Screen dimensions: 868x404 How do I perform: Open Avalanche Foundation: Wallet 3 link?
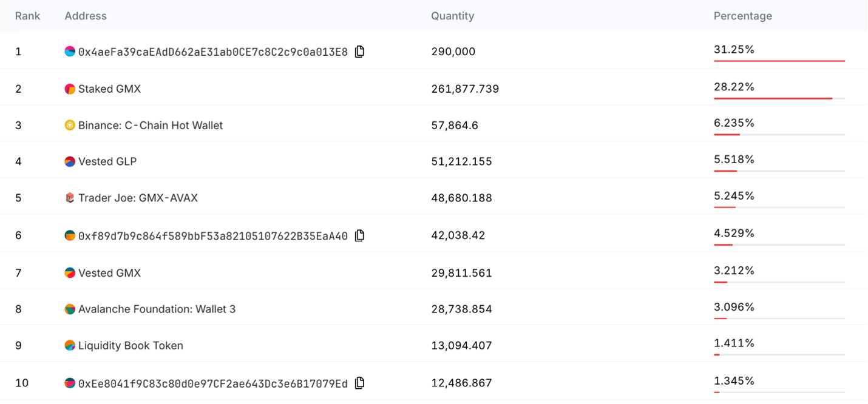tap(157, 309)
